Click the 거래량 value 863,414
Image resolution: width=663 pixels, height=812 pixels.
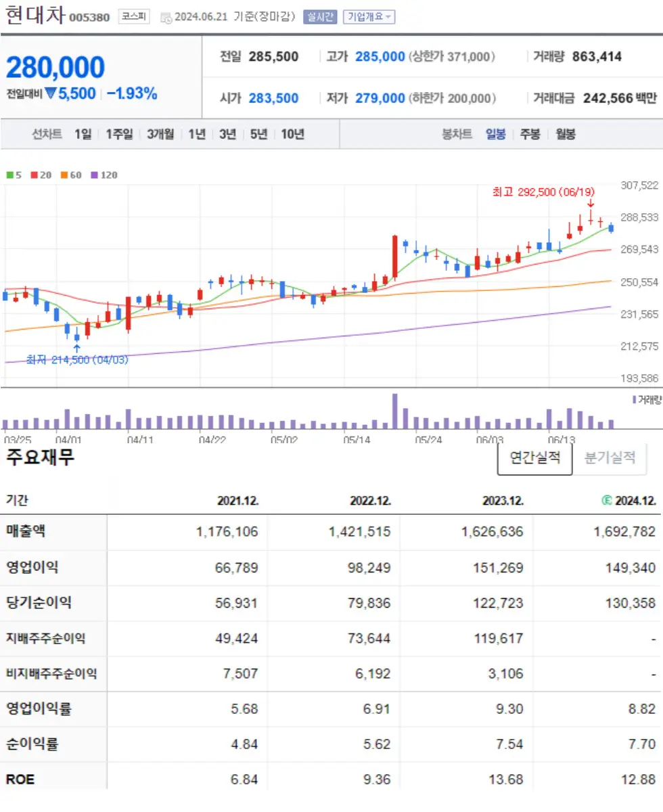[597, 57]
